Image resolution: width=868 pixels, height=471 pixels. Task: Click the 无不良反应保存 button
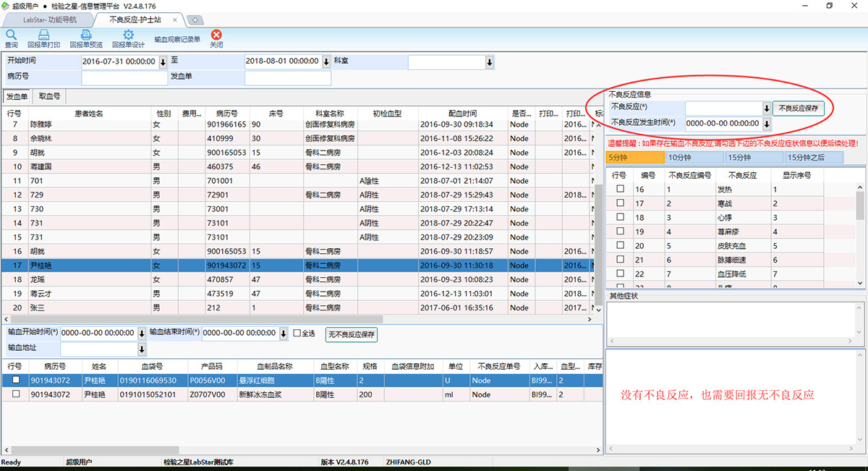(352, 334)
